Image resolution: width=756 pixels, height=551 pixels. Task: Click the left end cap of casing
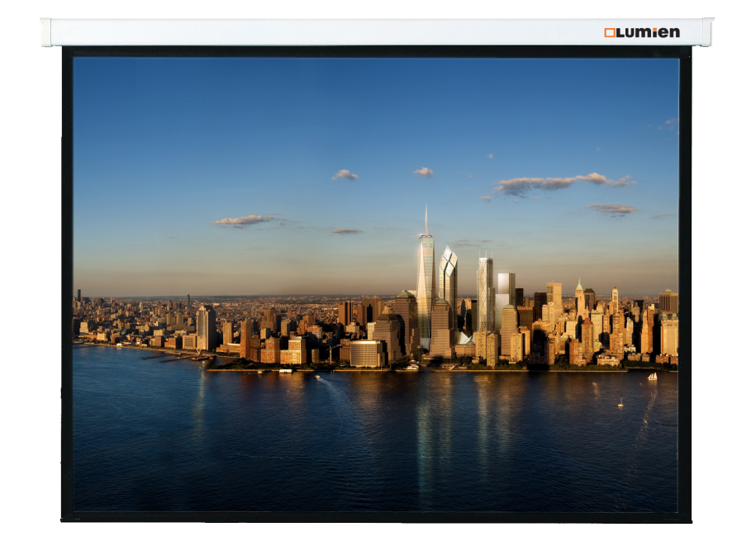(45, 31)
